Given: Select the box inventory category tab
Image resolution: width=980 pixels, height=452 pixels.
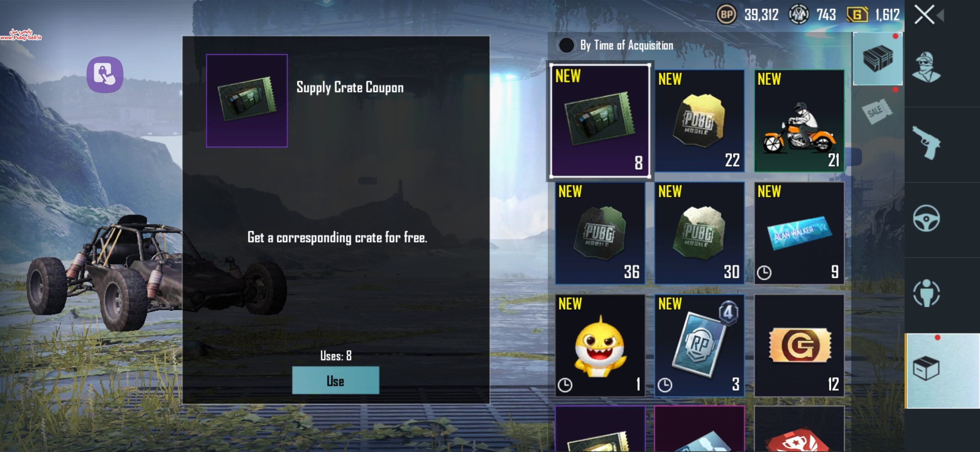Looking at the screenshot, I should [x=942, y=371].
